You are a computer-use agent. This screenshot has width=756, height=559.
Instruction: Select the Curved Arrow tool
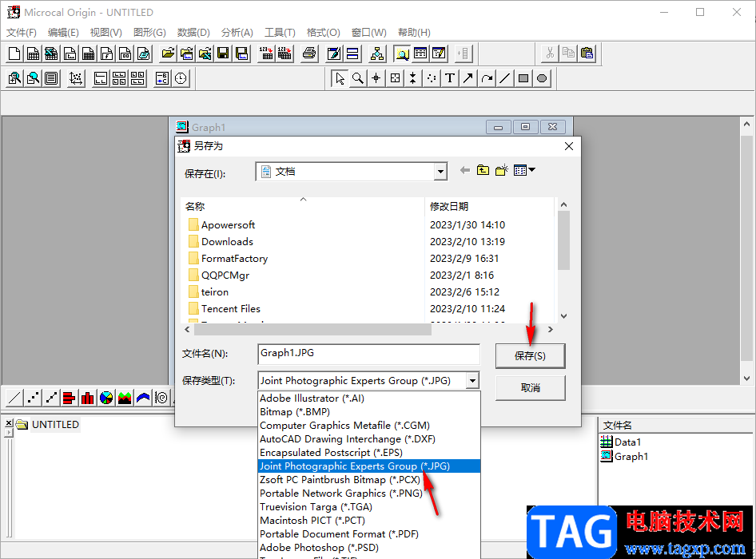[487, 78]
